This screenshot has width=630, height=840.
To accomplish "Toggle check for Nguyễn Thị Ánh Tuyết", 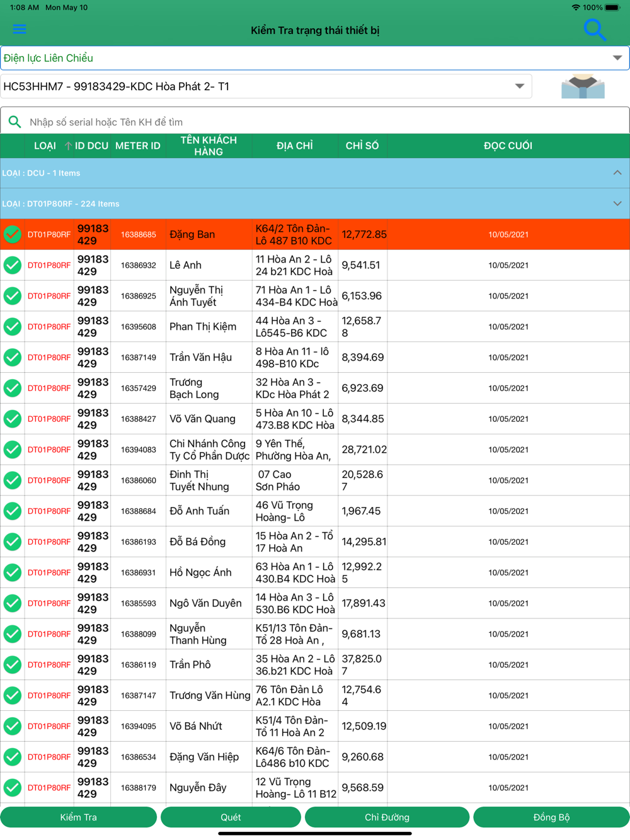I will pyautogui.click(x=13, y=296).
